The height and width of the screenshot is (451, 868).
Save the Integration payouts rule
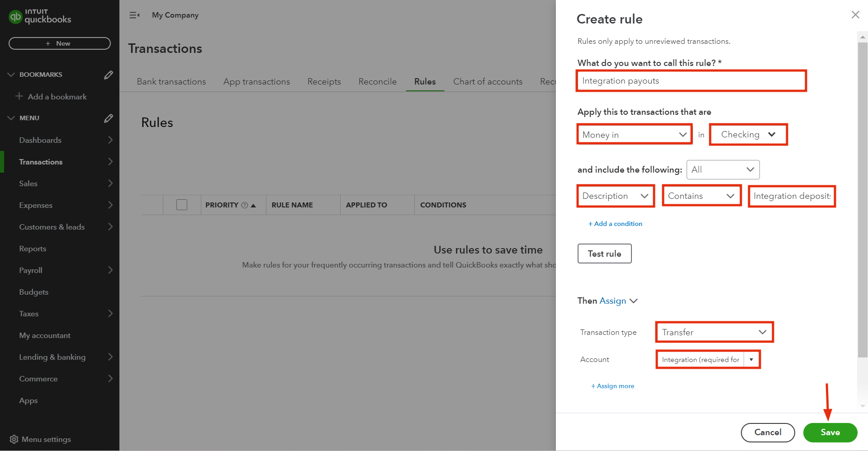(830, 432)
